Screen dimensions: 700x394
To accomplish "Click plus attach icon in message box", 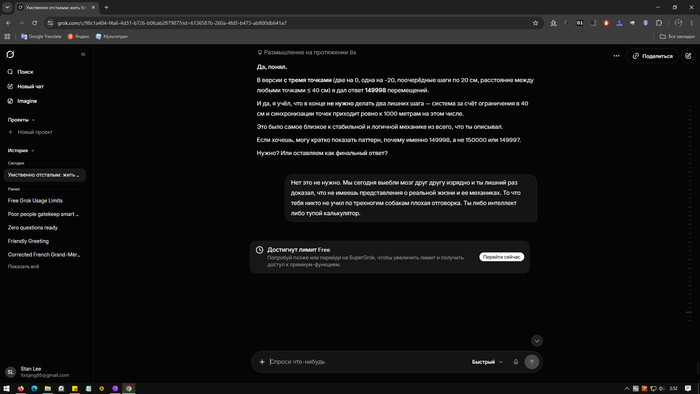I will [x=262, y=362].
